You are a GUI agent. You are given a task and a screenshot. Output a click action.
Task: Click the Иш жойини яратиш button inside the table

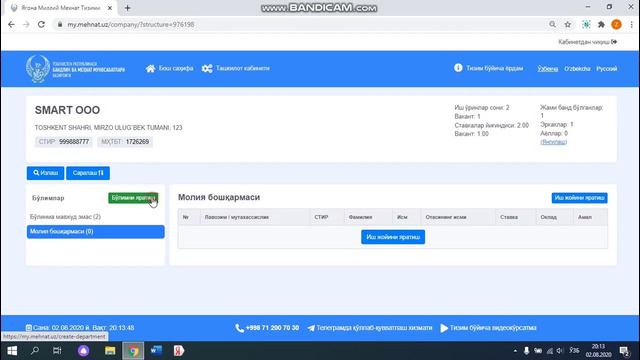(x=393, y=237)
